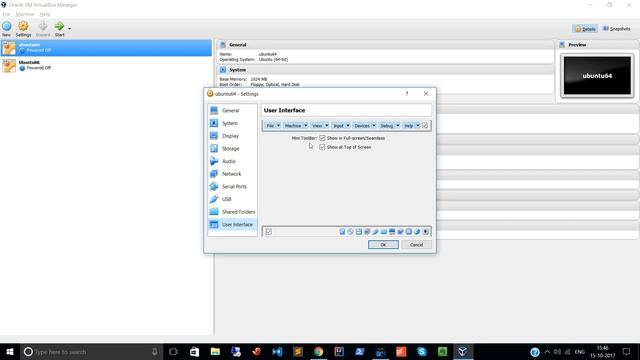This screenshot has height=360, width=640.
Task: Click the taskbar search box
Action: pyautogui.click(x=91, y=351)
